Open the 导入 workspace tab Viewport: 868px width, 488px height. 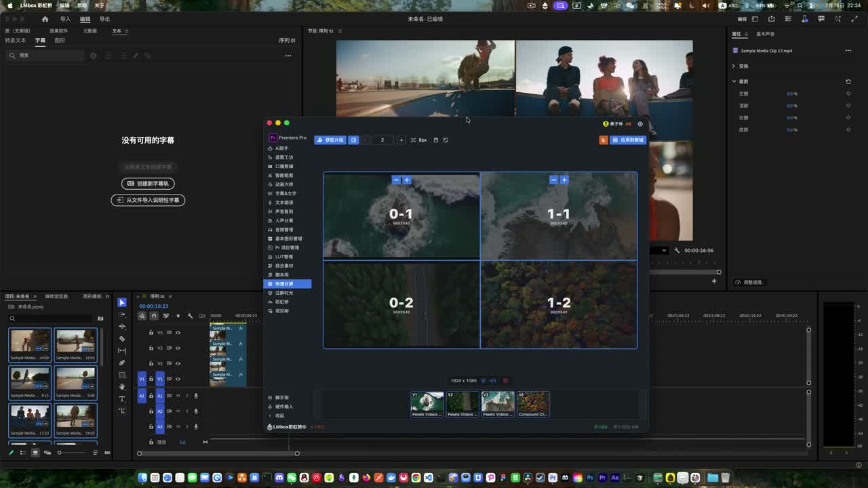pos(65,19)
